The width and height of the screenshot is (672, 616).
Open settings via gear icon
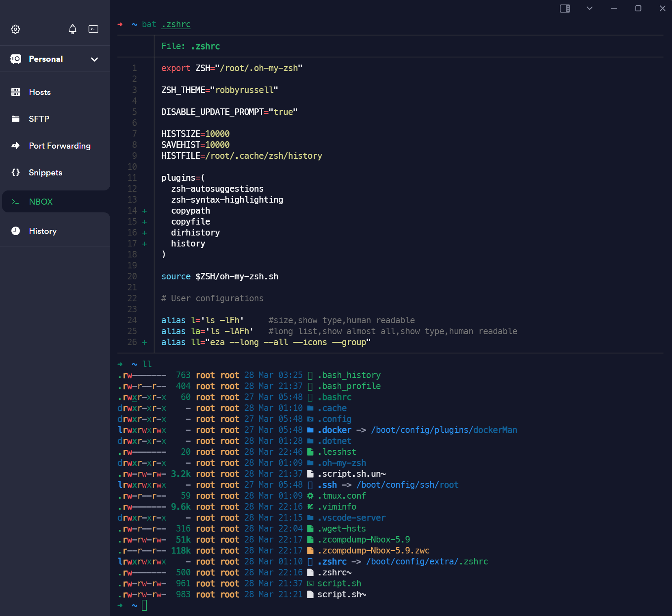pyautogui.click(x=15, y=29)
